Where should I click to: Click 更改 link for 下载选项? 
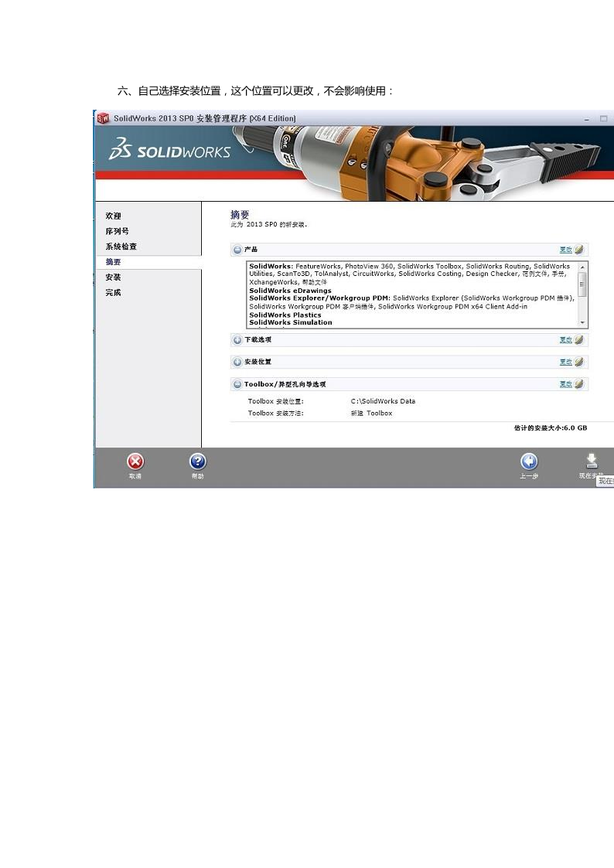pos(566,340)
